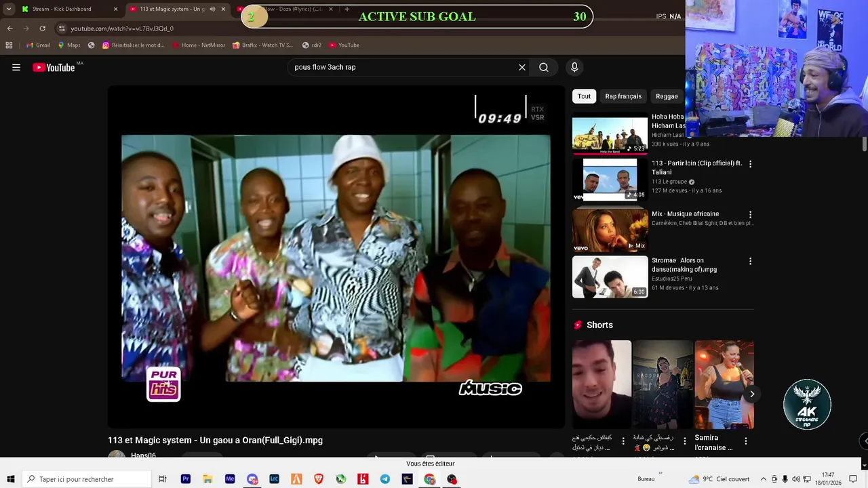Open the Hoba Hoba video thumbnail
Viewport: 868px width, 488px height.
[610, 133]
